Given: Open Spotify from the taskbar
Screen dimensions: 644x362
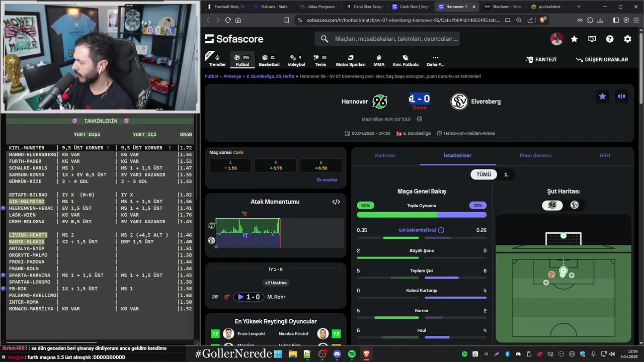Looking at the screenshot, I should (x=352, y=354).
